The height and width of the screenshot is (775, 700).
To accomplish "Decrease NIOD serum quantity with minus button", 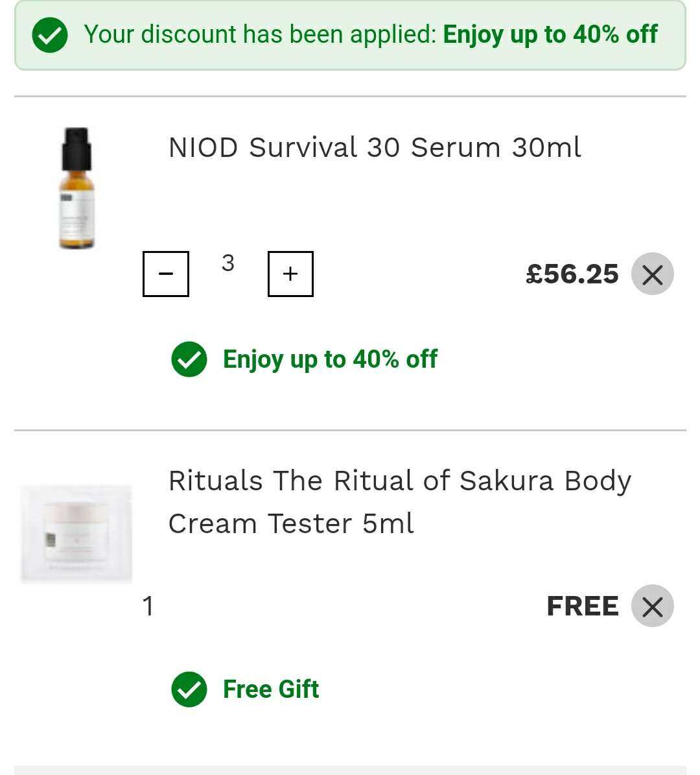I will click(166, 274).
